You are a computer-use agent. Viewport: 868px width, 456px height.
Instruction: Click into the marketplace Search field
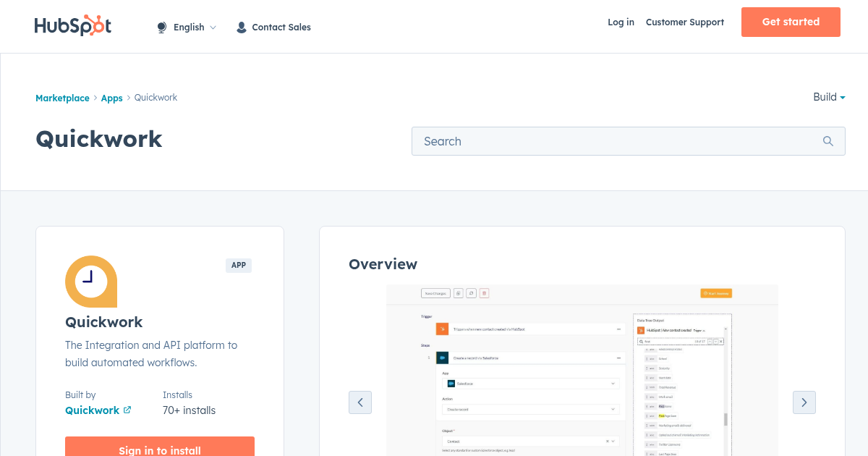point(629,141)
